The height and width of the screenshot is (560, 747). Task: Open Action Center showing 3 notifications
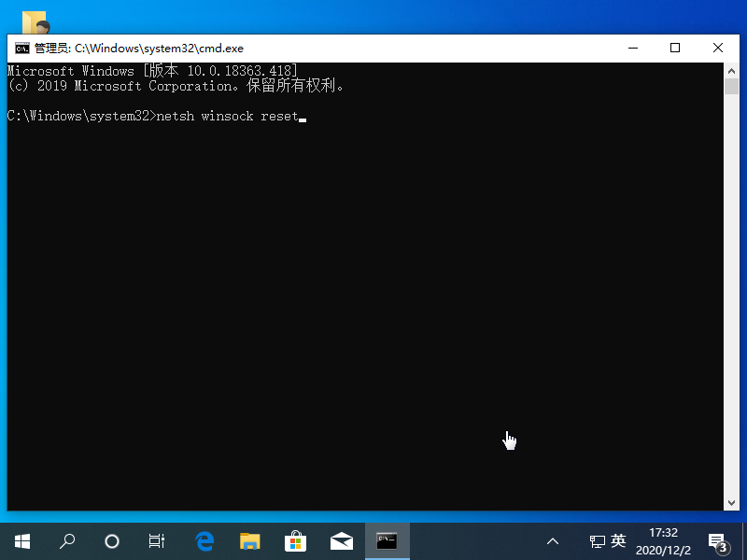(719, 541)
